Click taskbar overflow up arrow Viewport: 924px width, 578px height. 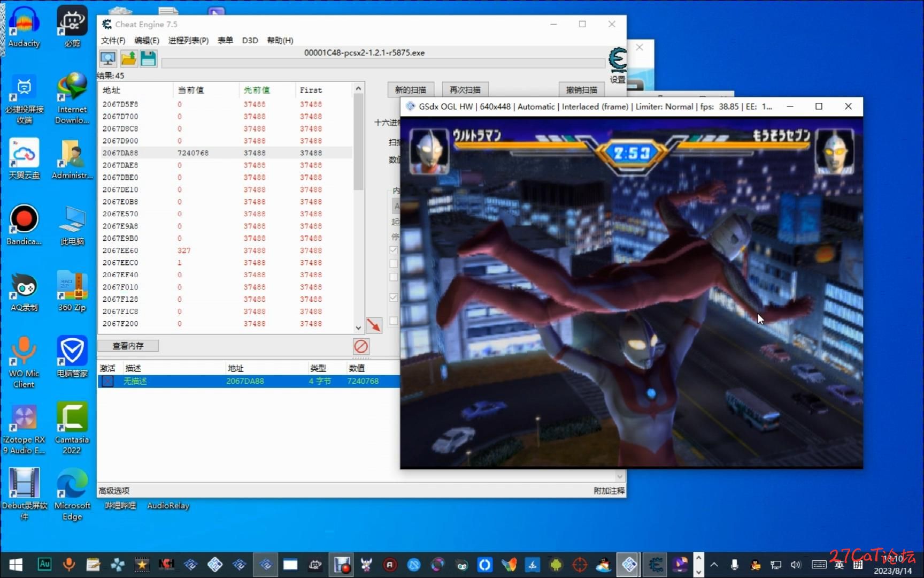698,558
